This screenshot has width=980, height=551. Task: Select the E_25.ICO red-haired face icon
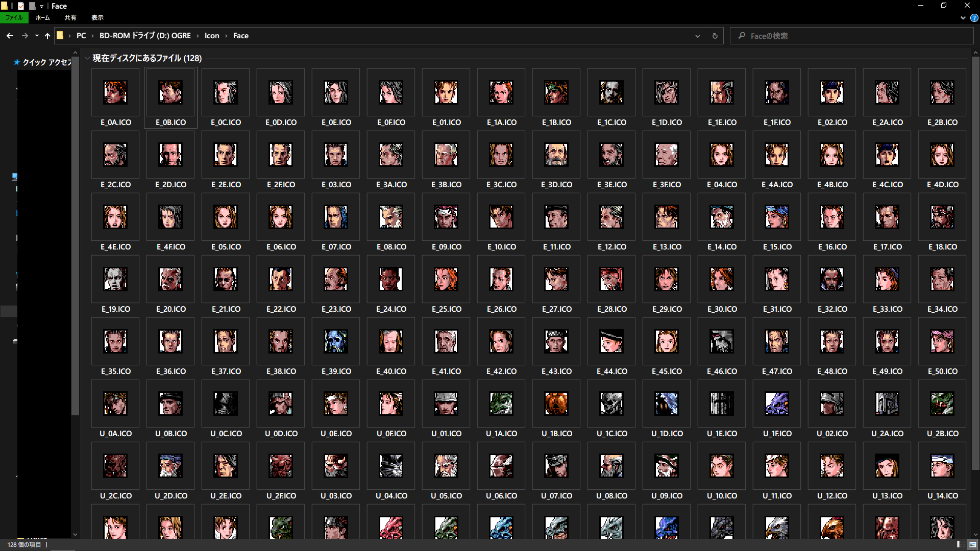446,280
